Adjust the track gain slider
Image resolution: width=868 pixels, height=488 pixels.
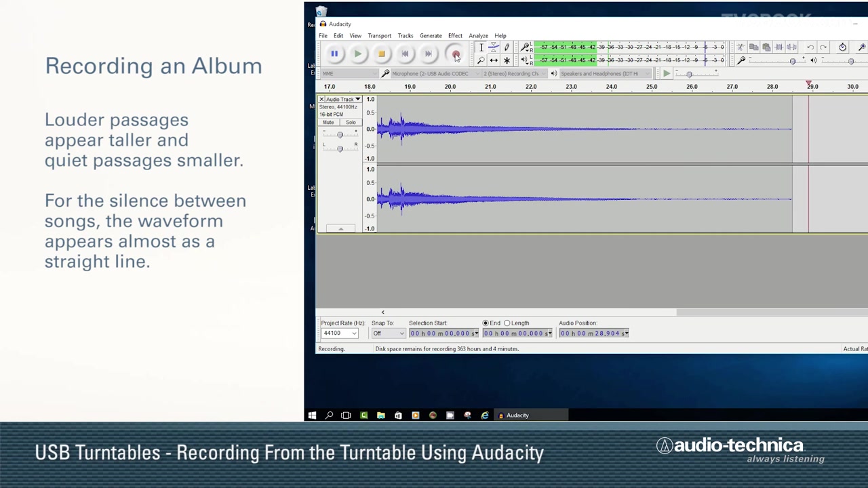340,134
